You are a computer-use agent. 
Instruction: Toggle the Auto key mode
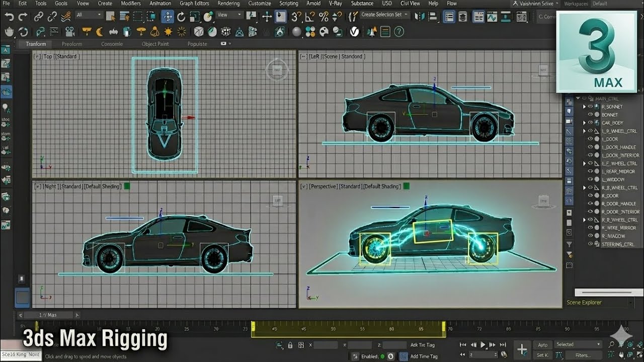tap(542, 345)
